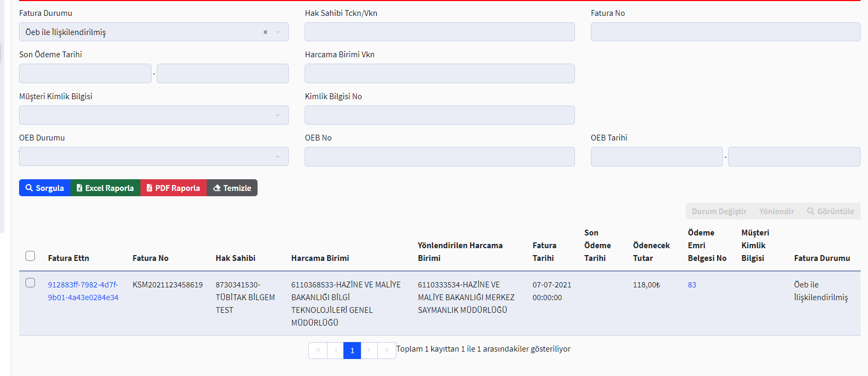This screenshot has width=868, height=376.
Task: Go to last page of results
Action: click(387, 351)
